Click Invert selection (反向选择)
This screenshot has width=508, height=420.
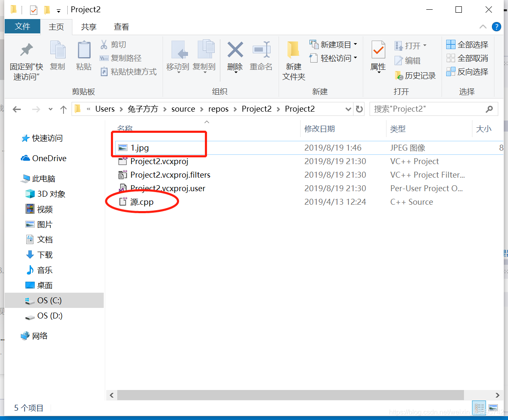[x=467, y=71]
